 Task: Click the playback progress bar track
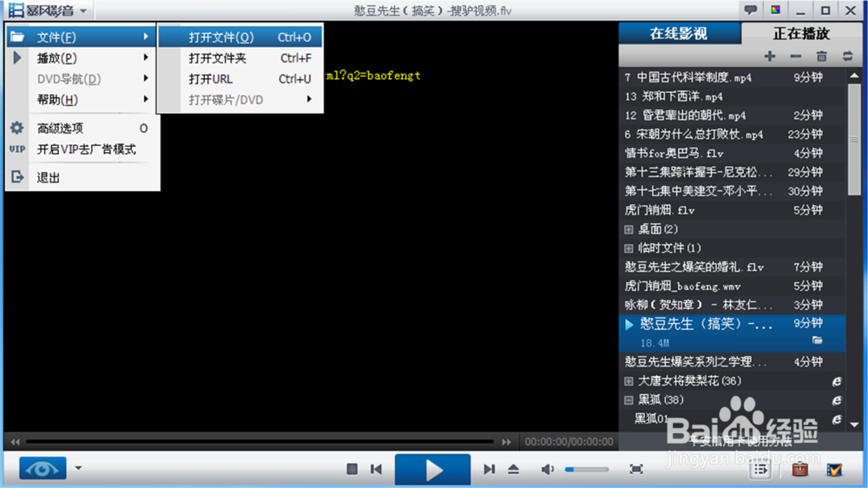pos(260,441)
